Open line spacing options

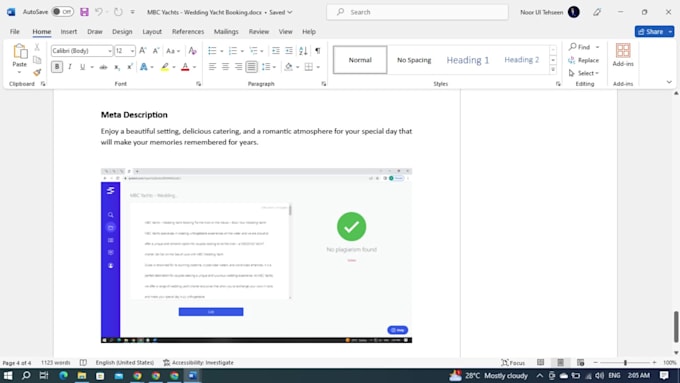[268, 67]
